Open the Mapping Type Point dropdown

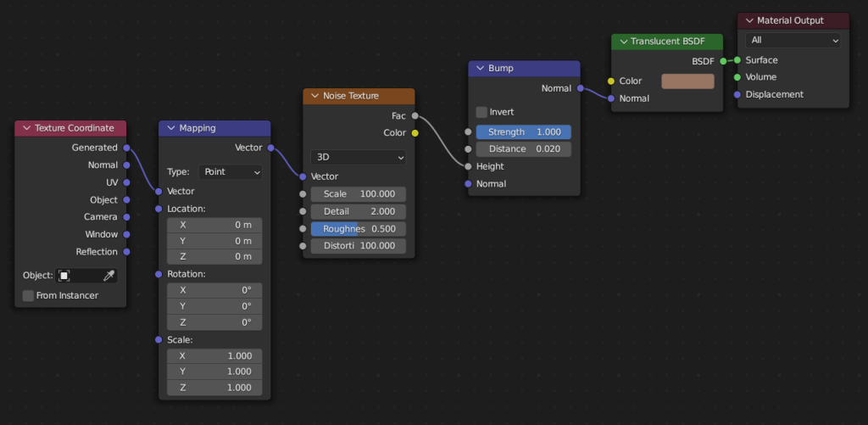(231, 172)
